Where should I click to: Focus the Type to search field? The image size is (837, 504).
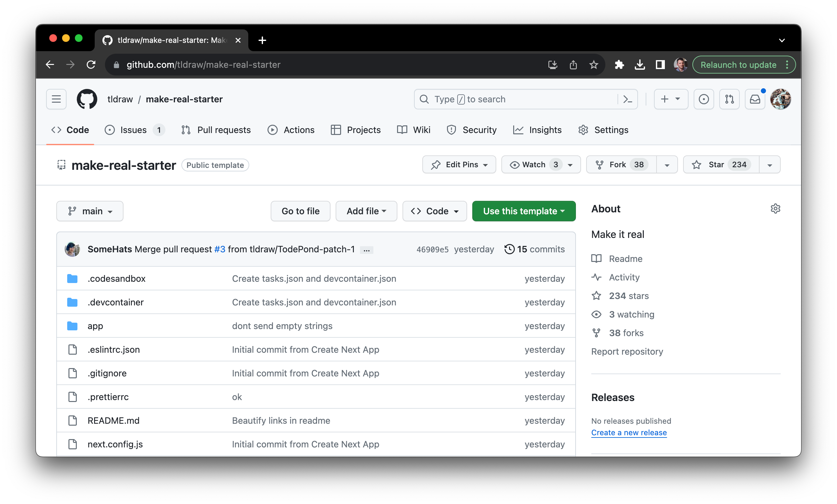point(516,99)
